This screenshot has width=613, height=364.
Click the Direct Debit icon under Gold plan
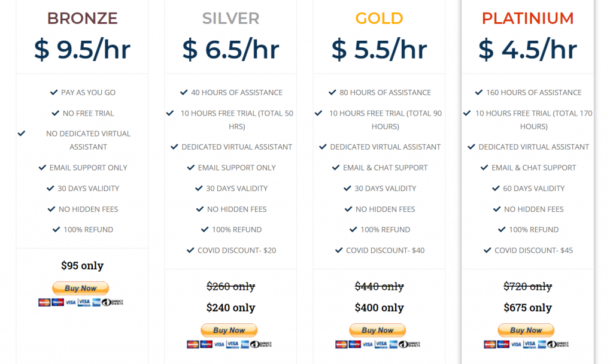[409, 344]
